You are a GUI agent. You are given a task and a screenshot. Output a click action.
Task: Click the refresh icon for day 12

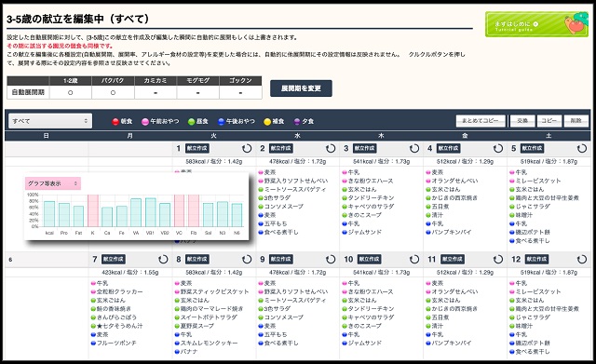[x=582, y=260]
